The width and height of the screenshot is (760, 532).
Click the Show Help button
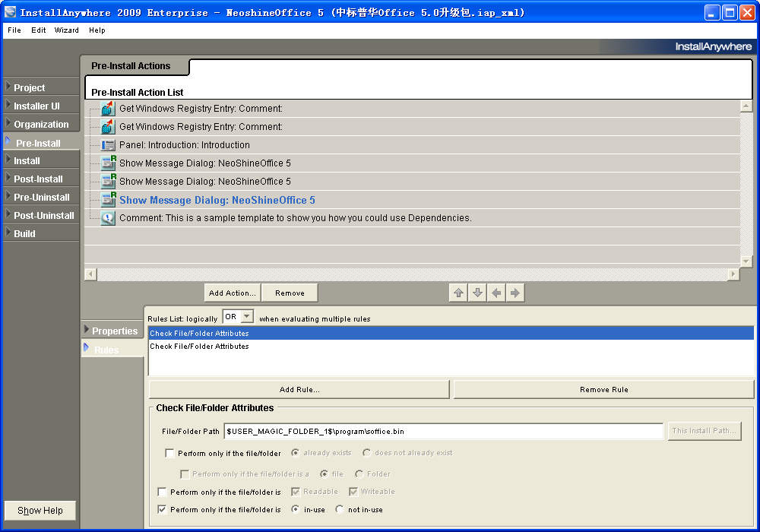40,510
